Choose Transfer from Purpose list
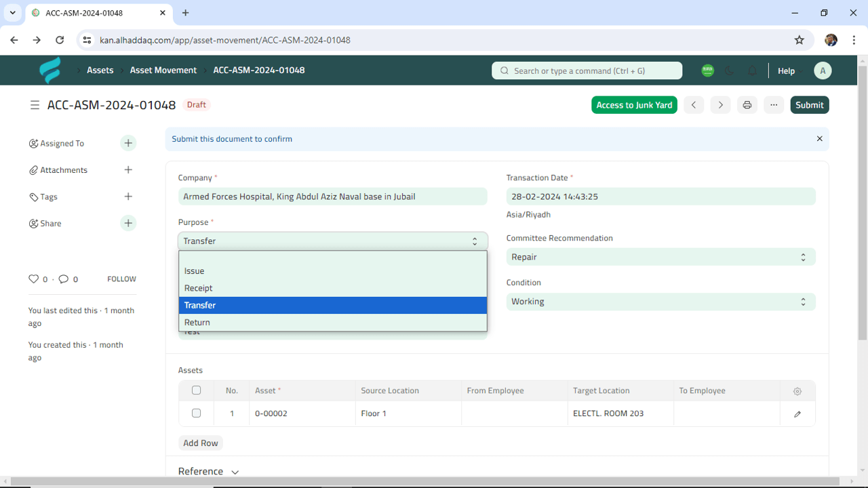868x488 pixels. pos(332,305)
